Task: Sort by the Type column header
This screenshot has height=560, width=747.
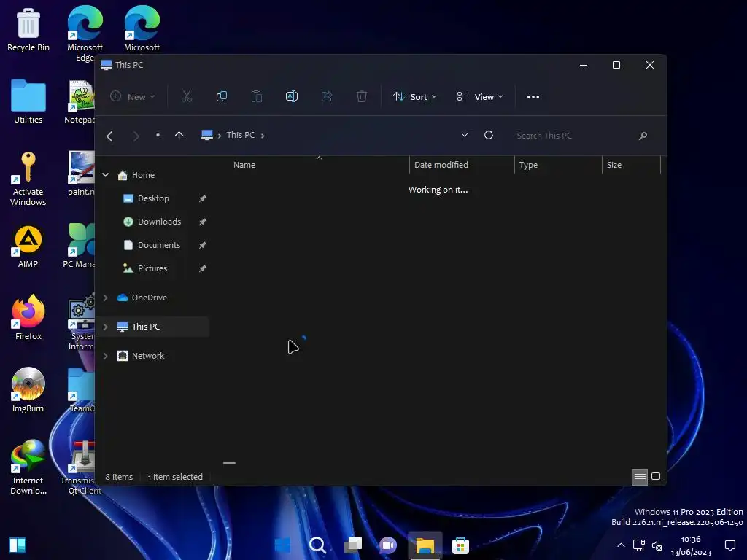Action: [x=558, y=165]
